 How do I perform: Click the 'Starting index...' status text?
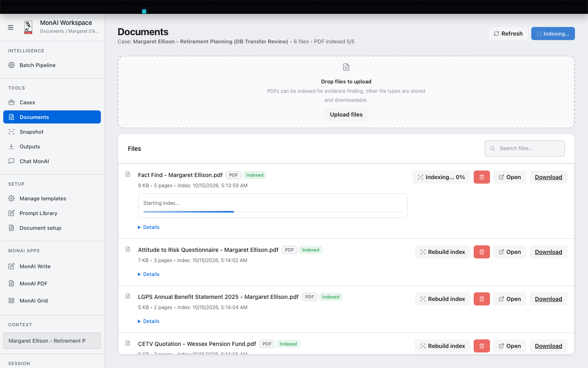pos(161,203)
